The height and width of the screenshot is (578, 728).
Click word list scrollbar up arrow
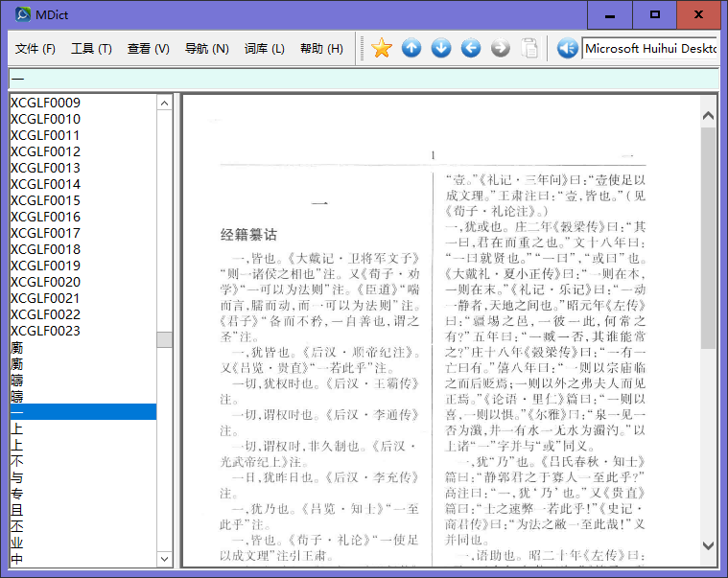[x=165, y=103]
